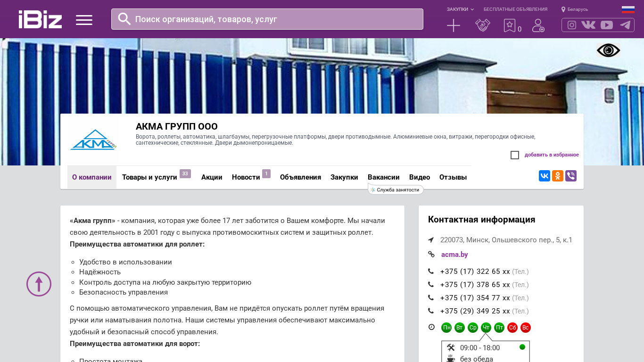
Task: Click the link chain icon beside acma.by
Action: [x=431, y=255]
